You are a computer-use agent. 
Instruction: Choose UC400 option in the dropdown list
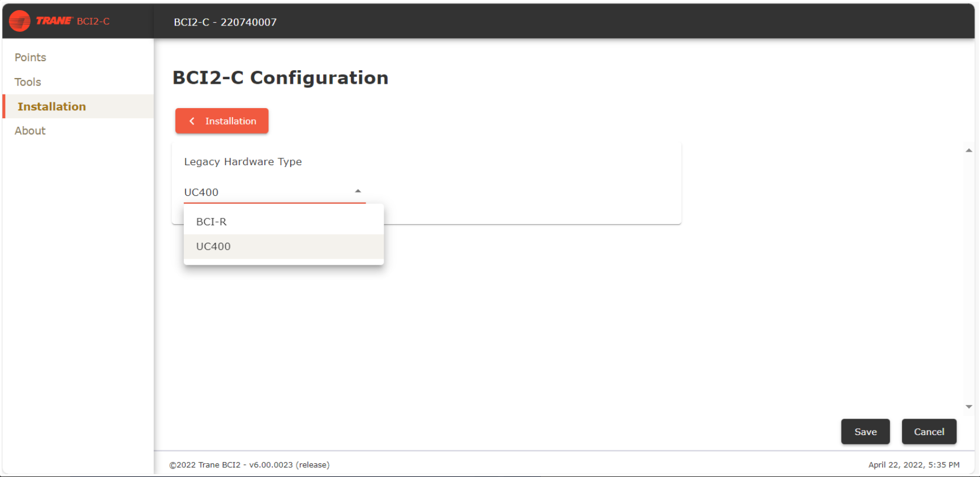coord(283,246)
